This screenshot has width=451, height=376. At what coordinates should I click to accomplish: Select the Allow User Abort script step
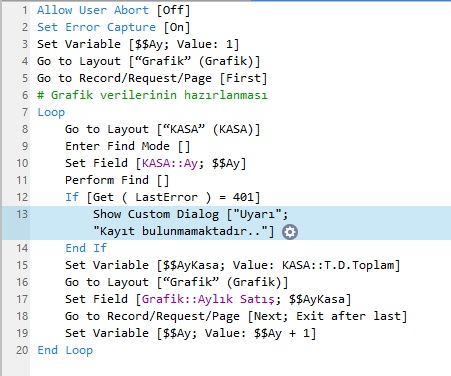(114, 10)
